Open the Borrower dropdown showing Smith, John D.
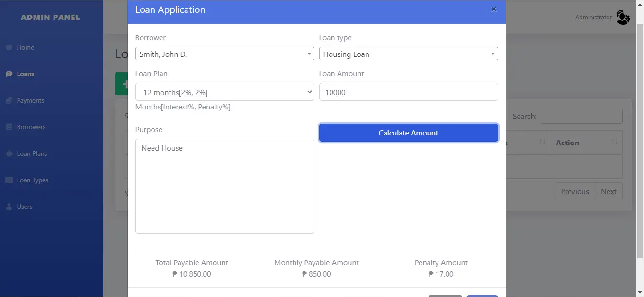644x297 pixels. click(x=224, y=54)
